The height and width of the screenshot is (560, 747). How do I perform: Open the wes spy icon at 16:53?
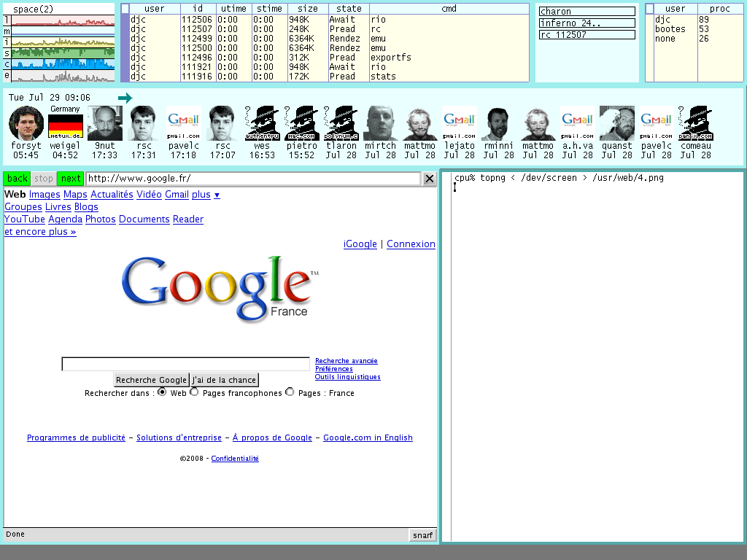coord(262,122)
